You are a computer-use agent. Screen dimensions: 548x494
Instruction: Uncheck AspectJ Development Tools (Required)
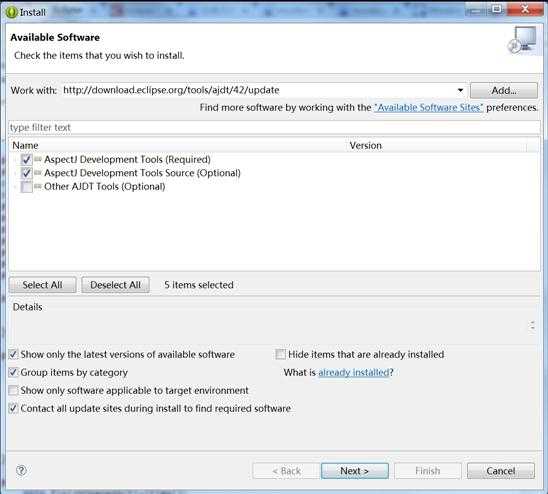point(27,159)
